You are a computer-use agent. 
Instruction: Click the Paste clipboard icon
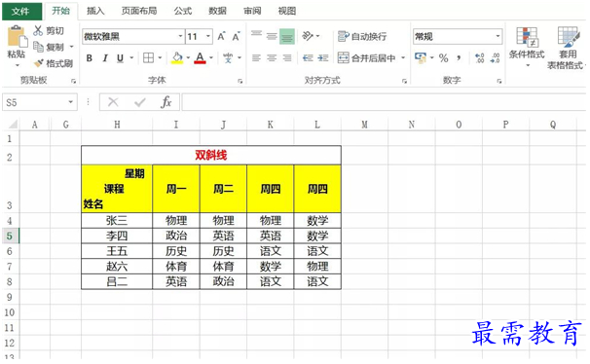17,37
